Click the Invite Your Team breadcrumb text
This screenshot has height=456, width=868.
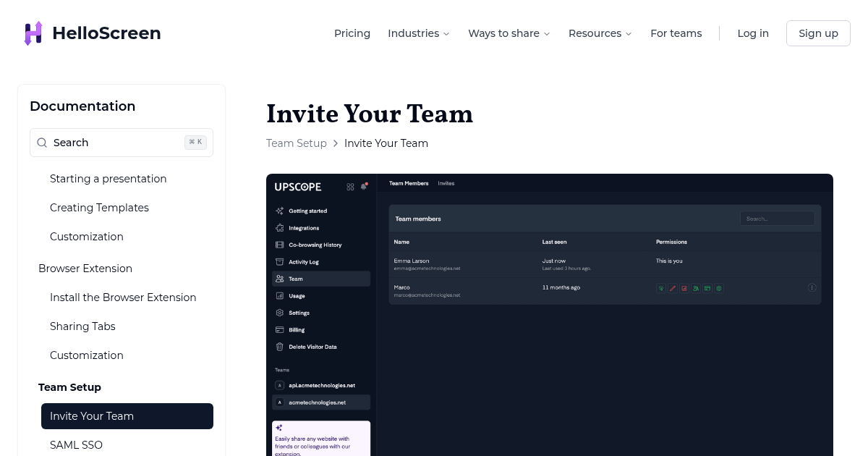point(386,143)
